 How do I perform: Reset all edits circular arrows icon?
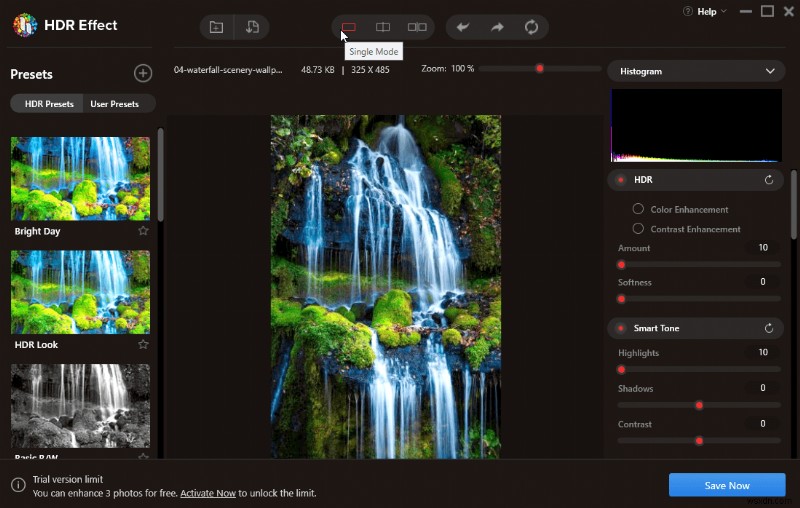pos(531,27)
